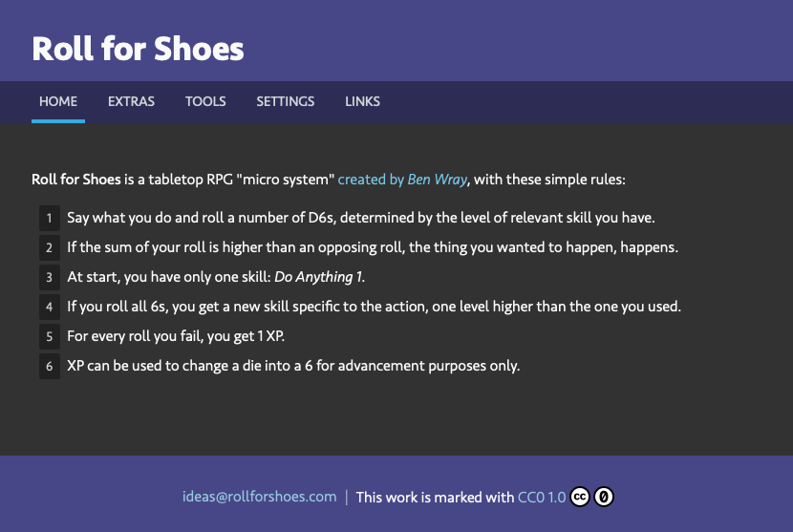Click the italic "Do Anything 1" text
793x532 pixels.
(x=319, y=277)
